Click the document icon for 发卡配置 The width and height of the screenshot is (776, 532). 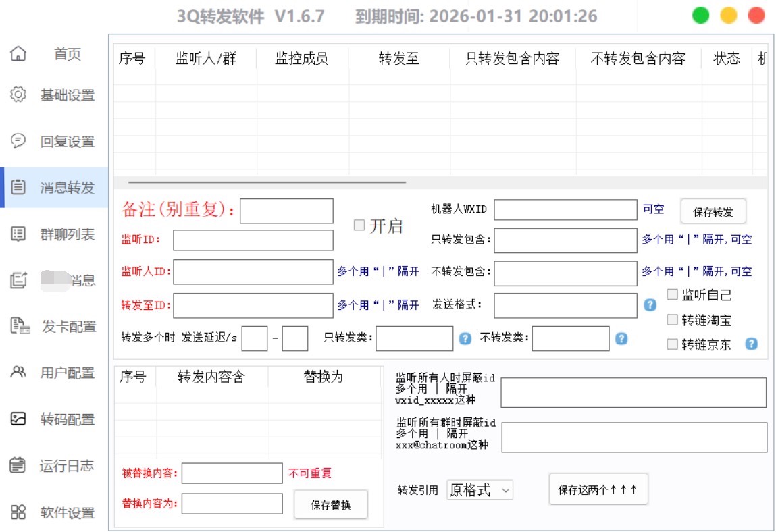click(20, 325)
